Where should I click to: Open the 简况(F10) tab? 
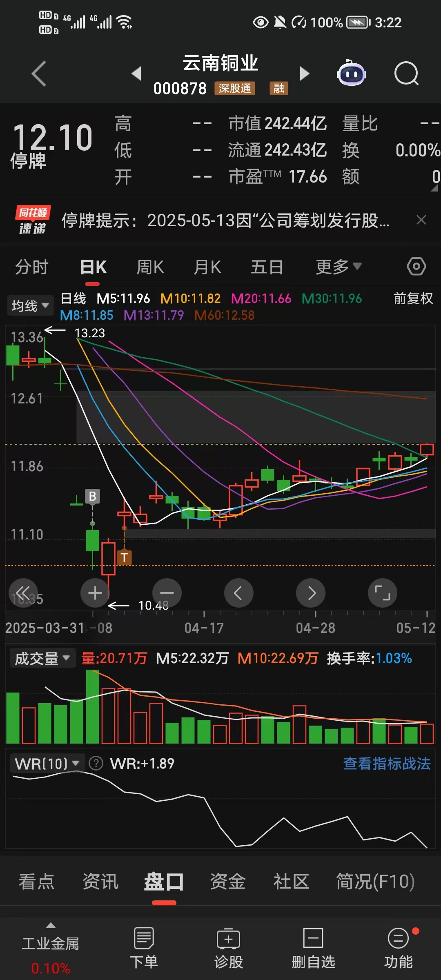[x=375, y=881]
